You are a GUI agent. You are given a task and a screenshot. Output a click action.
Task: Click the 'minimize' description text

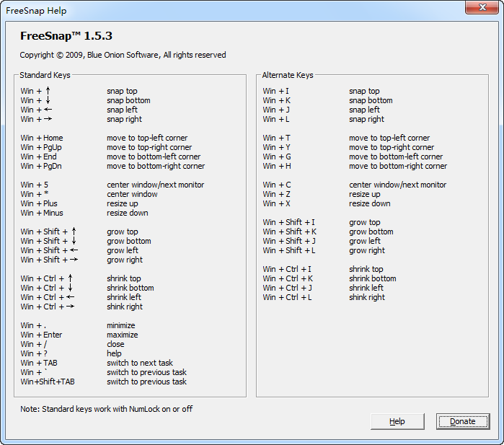point(121,325)
